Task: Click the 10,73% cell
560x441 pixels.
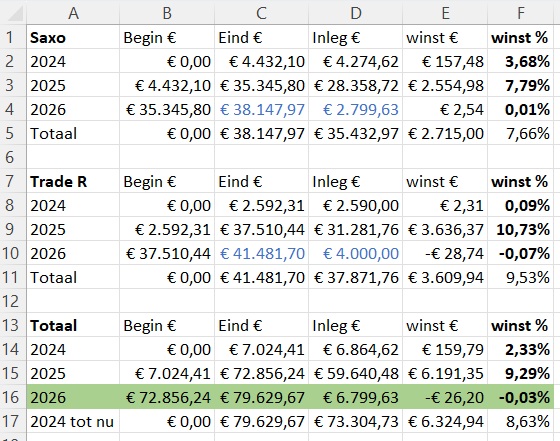Action: [x=521, y=229]
